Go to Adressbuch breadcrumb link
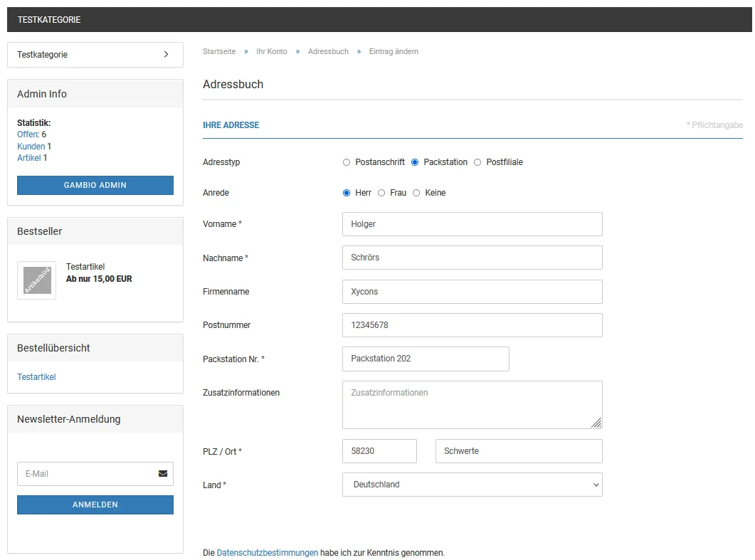 (328, 51)
